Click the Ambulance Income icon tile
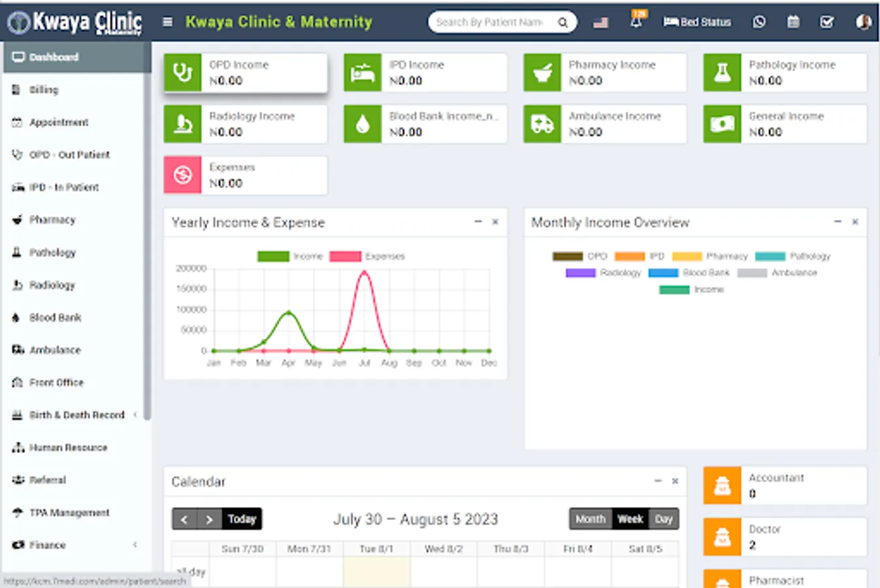Viewport: 880px width, 588px height. tap(542, 124)
